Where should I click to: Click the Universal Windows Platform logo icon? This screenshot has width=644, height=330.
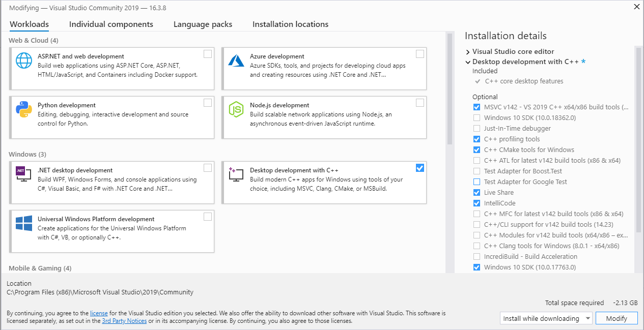click(x=24, y=223)
